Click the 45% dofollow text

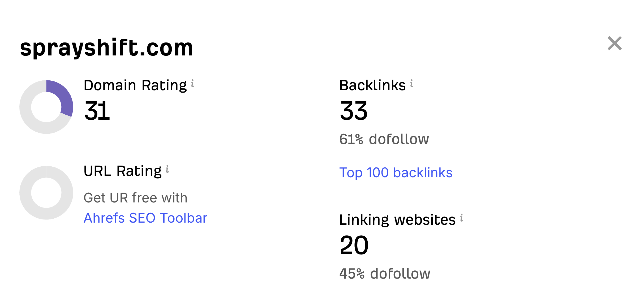[x=385, y=274]
